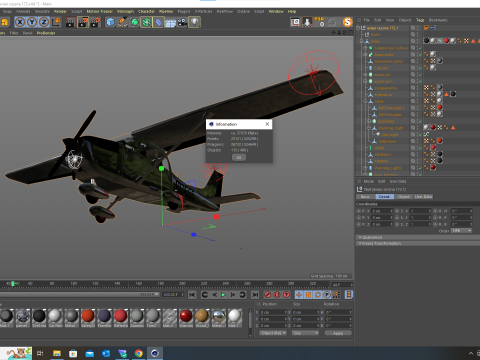The image size is (480, 360).
Task: Open the Character menu
Action: [146, 11]
